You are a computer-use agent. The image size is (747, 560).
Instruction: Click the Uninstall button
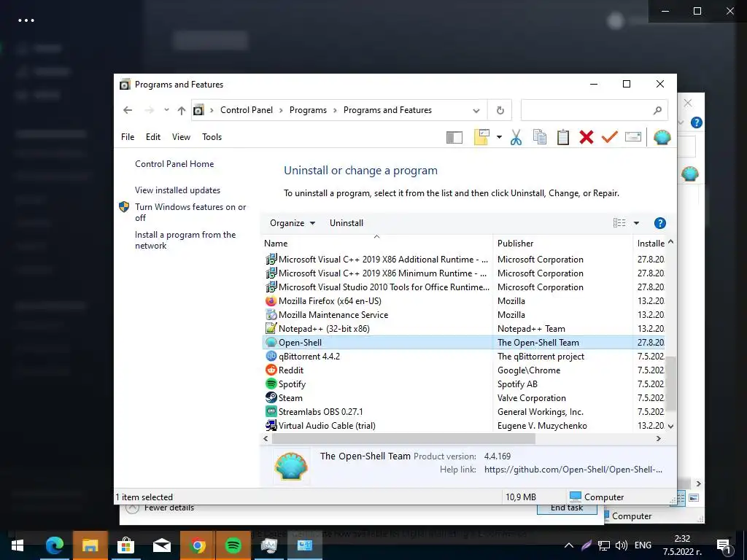pyautogui.click(x=347, y=223)
